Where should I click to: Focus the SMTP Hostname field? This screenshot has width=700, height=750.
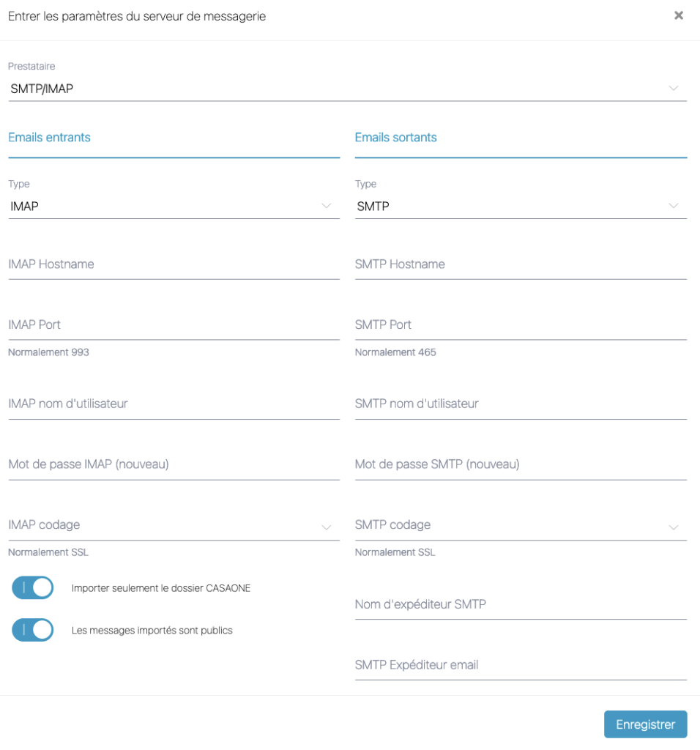tap(521, 264)
